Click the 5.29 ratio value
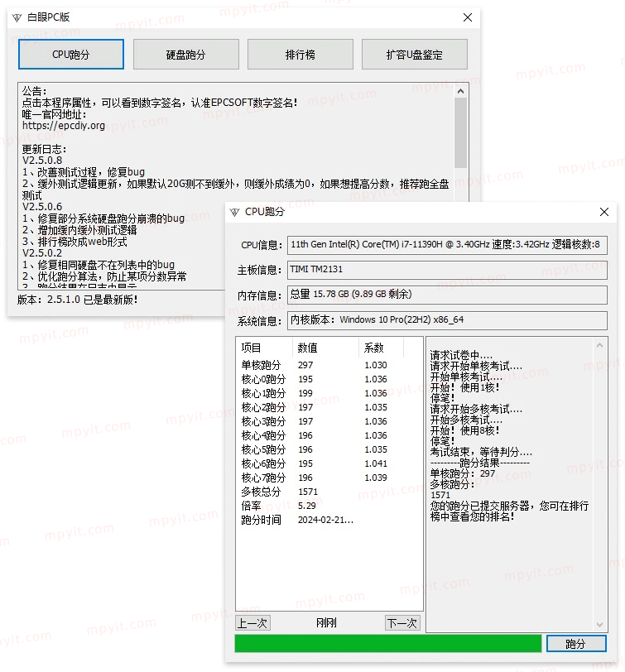The image size is (625, 672). click(307, 506)
